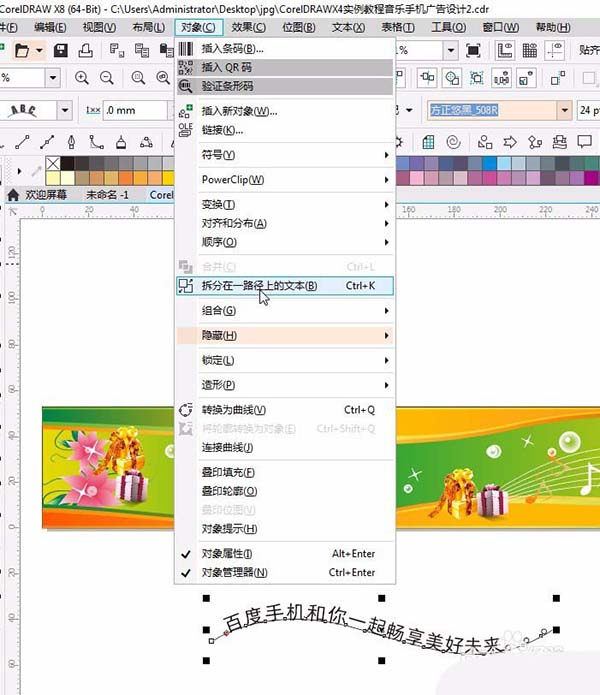This screenshot has width=600, height=695.
Task: Click the Welcome screen home icon
Action: pyautogui.click(x=13, y=195)
